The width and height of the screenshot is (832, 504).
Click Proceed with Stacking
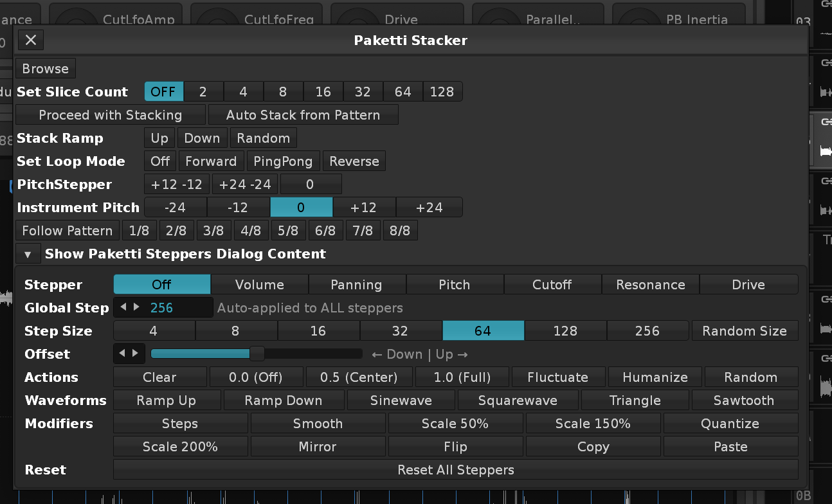click(111, 115)
